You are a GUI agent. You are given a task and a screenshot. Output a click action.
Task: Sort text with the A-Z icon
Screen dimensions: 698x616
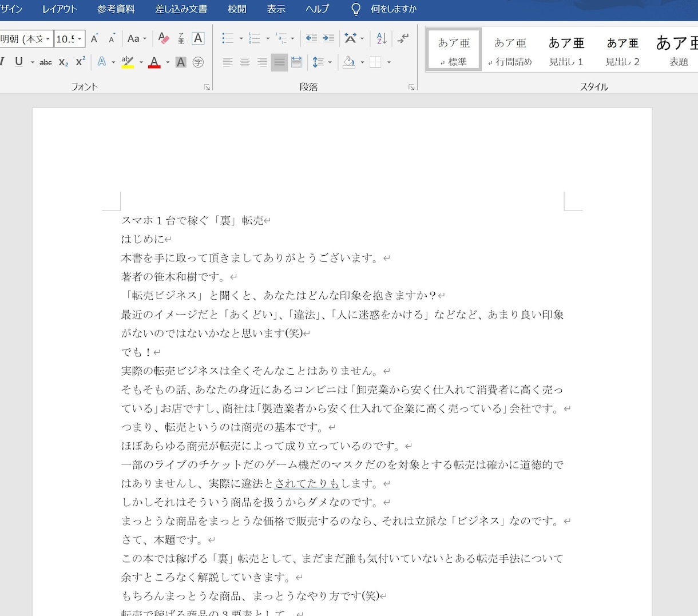tap(382, 38)
